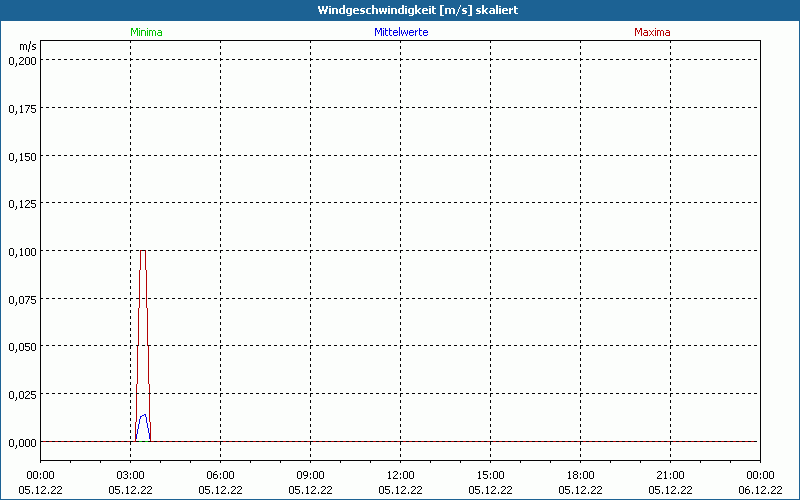Click the 09:00 time axis label

coord(310,476)
